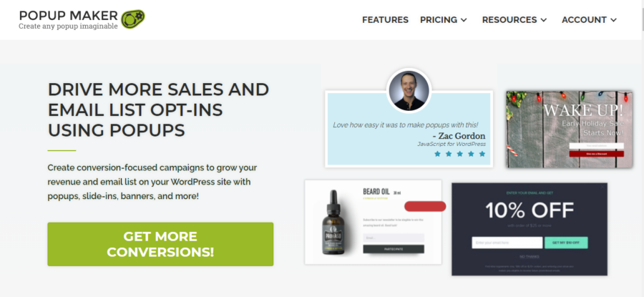The height and width of the screenshot is (297, 644).
Task: Expand the Account dropdown chevron
Action: click(614, 20)
